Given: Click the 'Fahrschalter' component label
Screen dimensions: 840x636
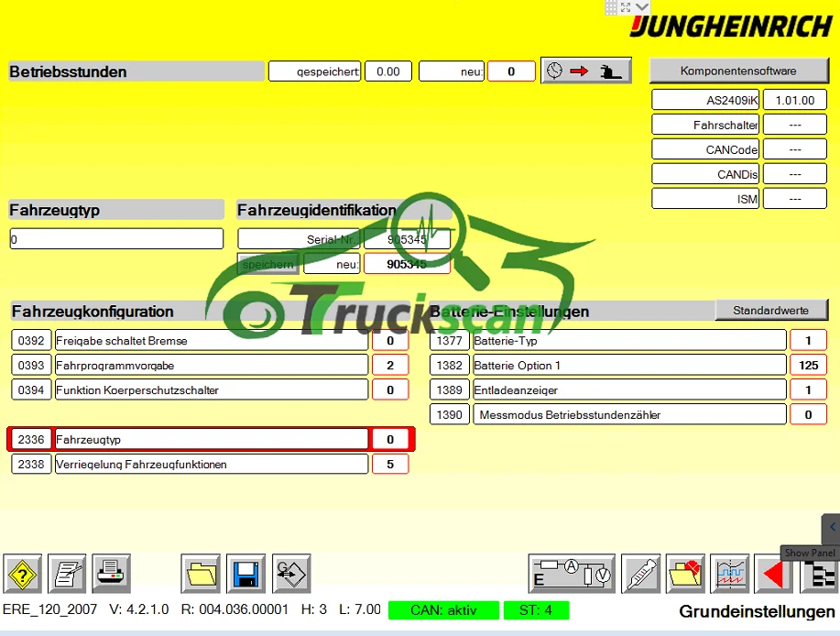Looking at the screenshot, I should [705, 125].
